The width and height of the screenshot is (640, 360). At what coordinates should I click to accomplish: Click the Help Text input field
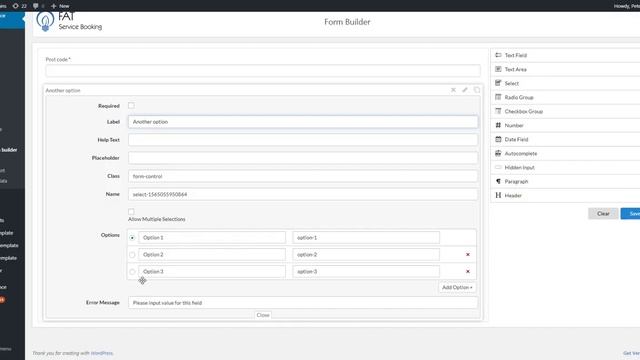(x=303, y=140)
